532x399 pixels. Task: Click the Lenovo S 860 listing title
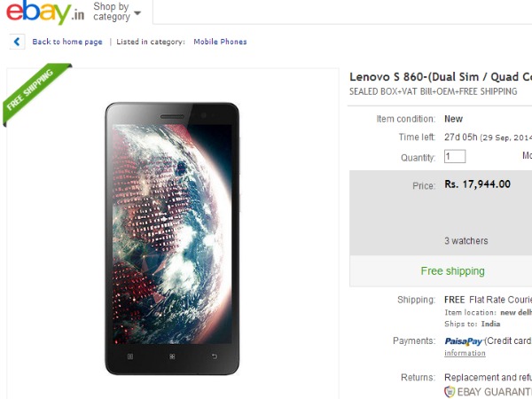[440, 76]
